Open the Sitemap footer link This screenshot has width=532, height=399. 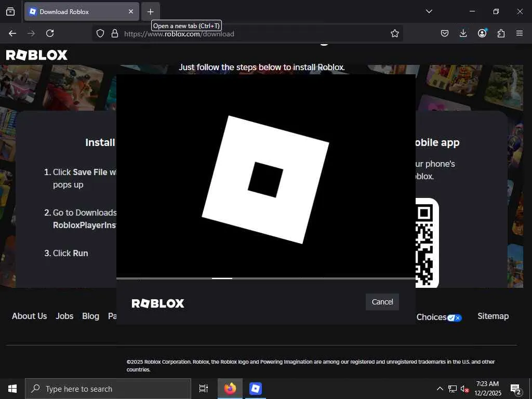point(493,316)
